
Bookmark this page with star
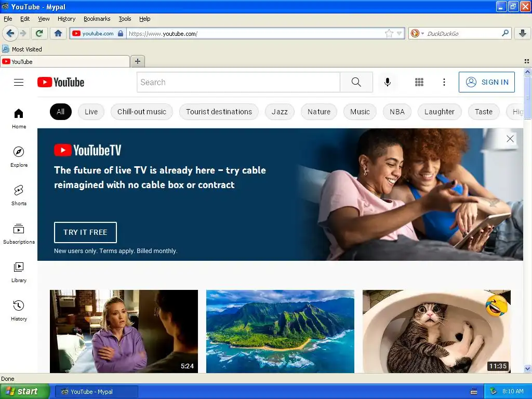(389, 33)
